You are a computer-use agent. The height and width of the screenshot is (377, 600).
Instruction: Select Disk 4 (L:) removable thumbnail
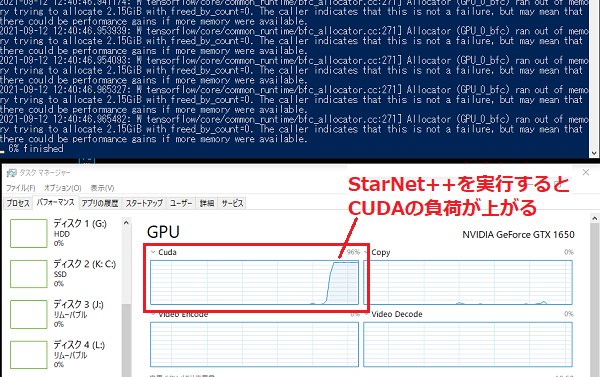[29, 355]
